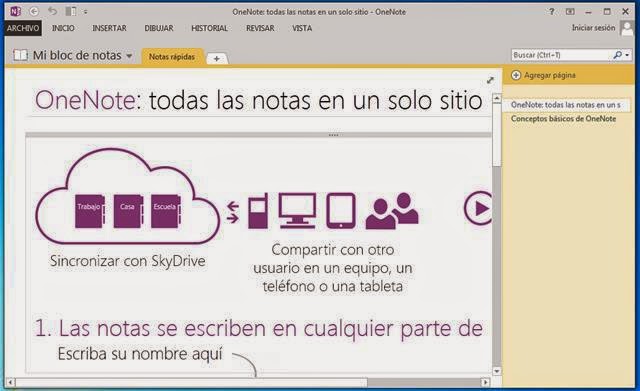The height and width of the screenshot is (391, 640).
Task: Click the horizontal scrollbar left arrow
Action: pos(11,382)
